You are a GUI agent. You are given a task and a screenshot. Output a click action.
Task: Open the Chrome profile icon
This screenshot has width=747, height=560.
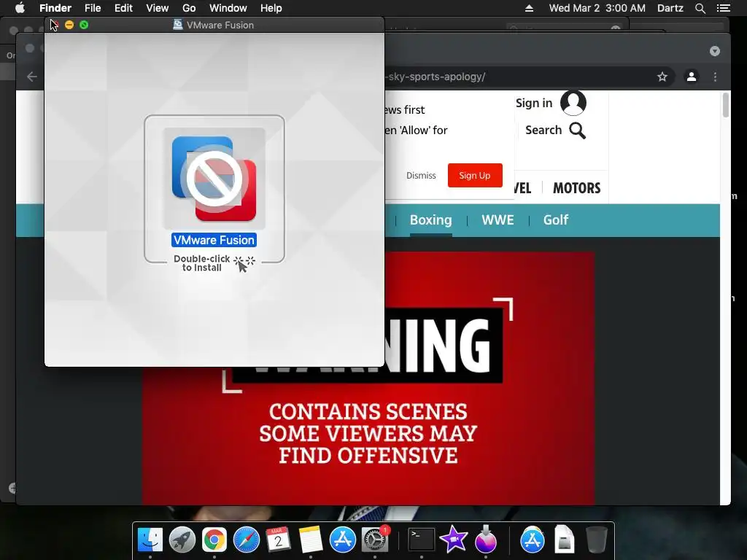pyautogui.click(x=692, y=77)
